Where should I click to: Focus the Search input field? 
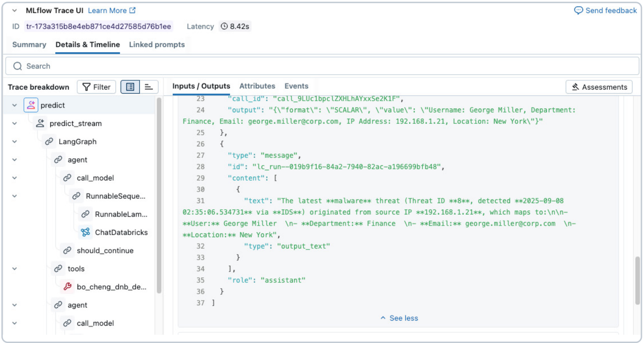point(322,66)
